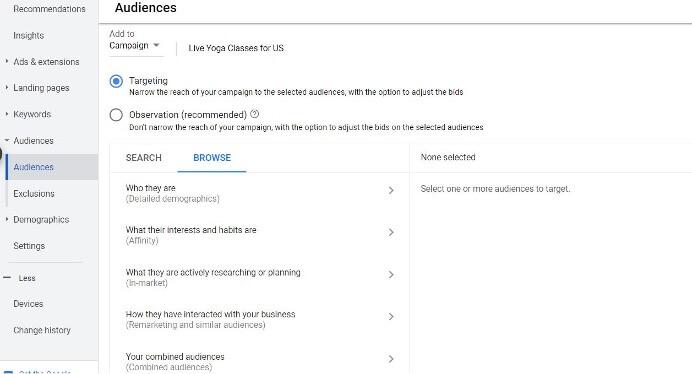The image size is (692, 374).
Task: Open Exclusions in sidebar
Action: 34,193
